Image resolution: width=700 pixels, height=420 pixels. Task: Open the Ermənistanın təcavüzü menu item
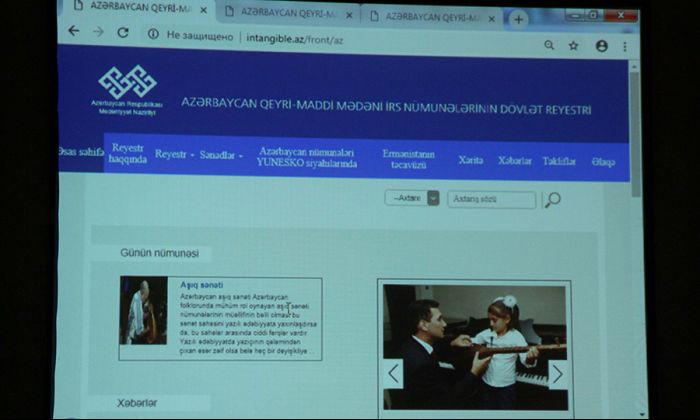pyautogui.click(x=408, y=159)
